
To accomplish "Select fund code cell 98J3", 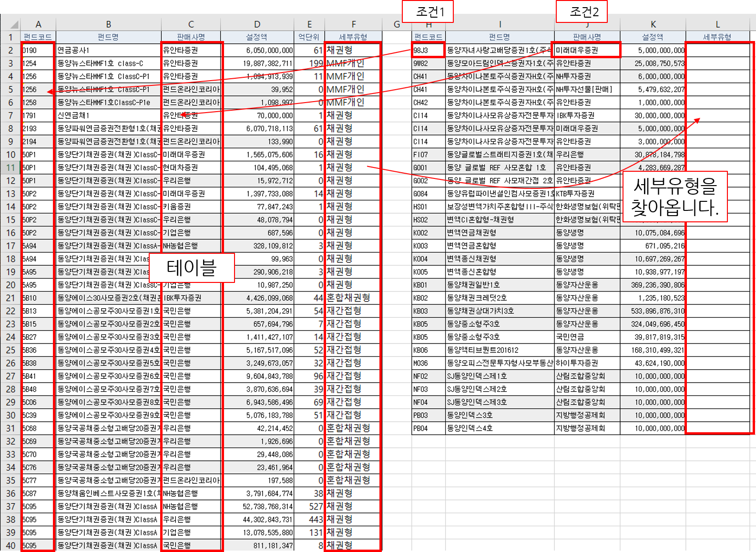I will pyautogui.click(x=429, y=50).
